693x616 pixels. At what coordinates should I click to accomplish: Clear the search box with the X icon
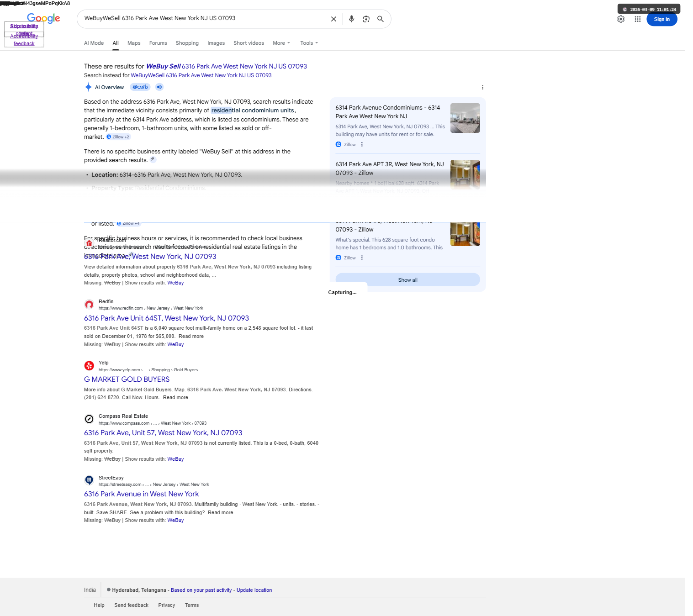(333, 19)
